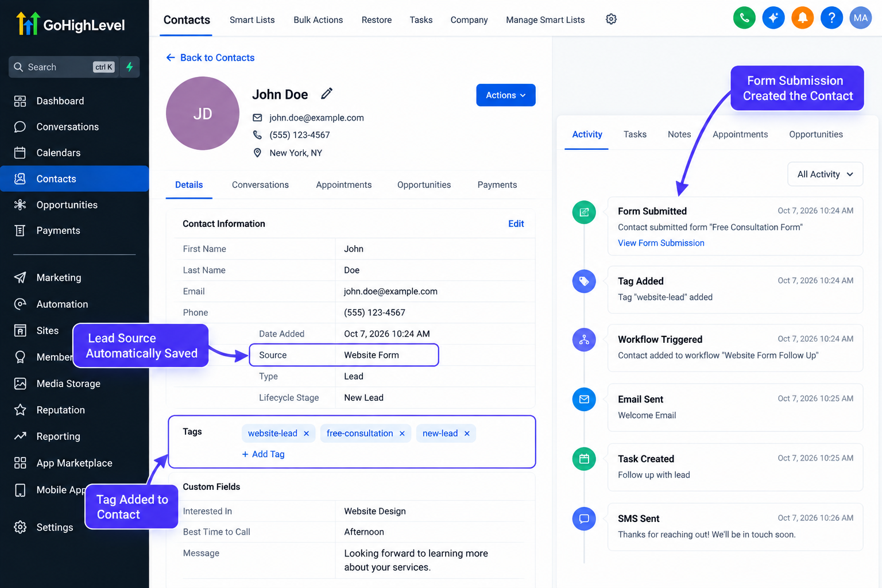Open the AI sparkle assistant icon

pyautogui.click(x=773, y=18)
